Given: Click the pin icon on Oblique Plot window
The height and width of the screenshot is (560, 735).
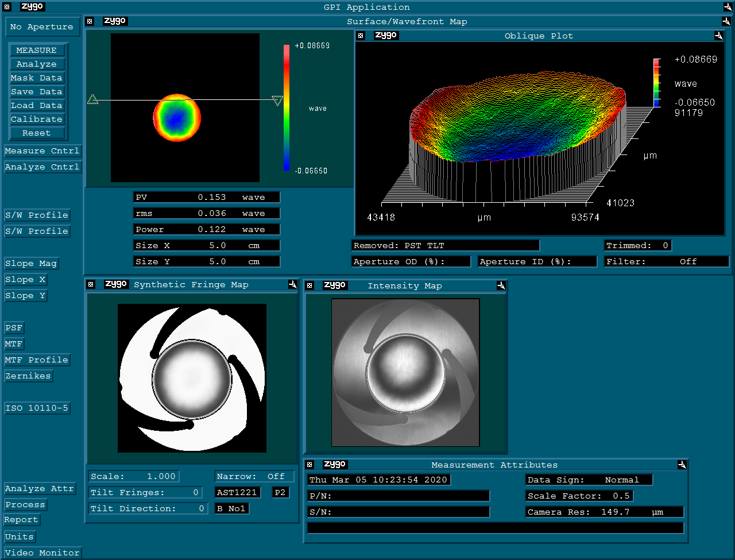Looking at the screenshot, I should [718, 36].
